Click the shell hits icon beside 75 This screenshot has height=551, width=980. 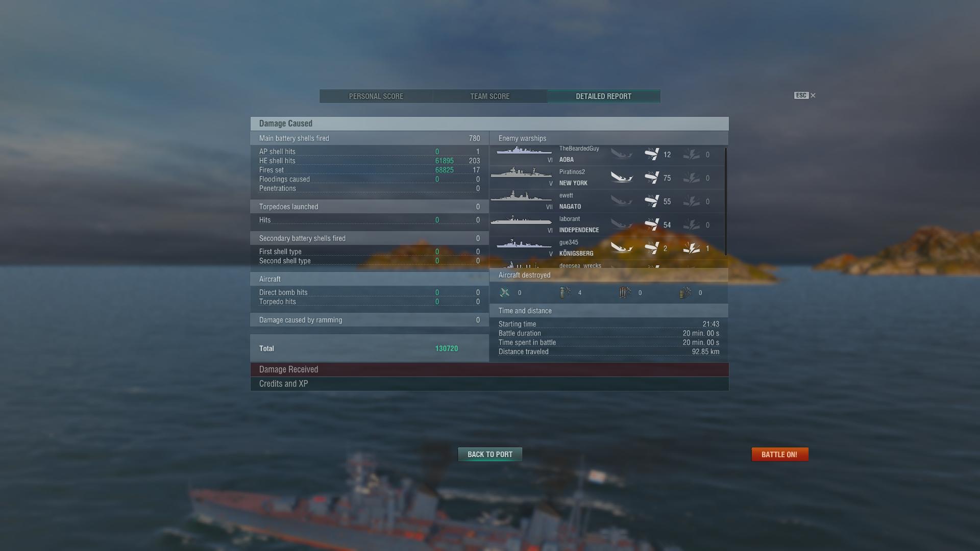[652, 178]
